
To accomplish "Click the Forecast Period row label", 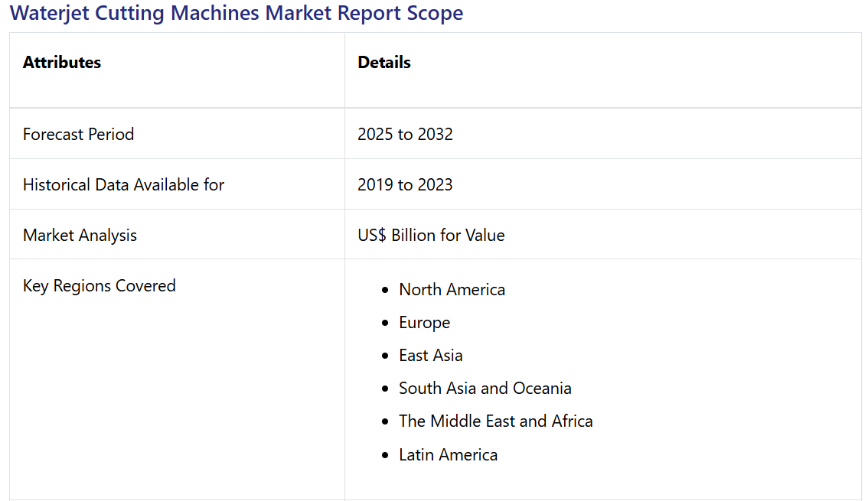I will pos(78,135).
